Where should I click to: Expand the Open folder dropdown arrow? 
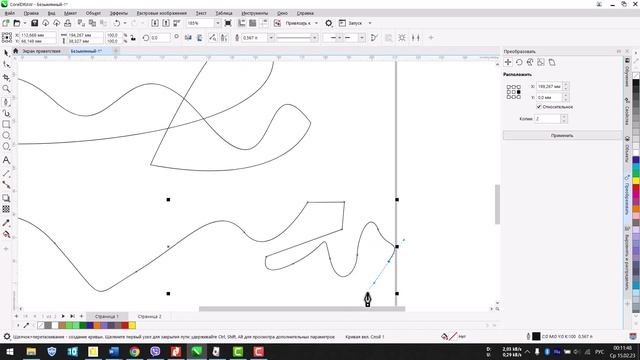coord(24,23)
